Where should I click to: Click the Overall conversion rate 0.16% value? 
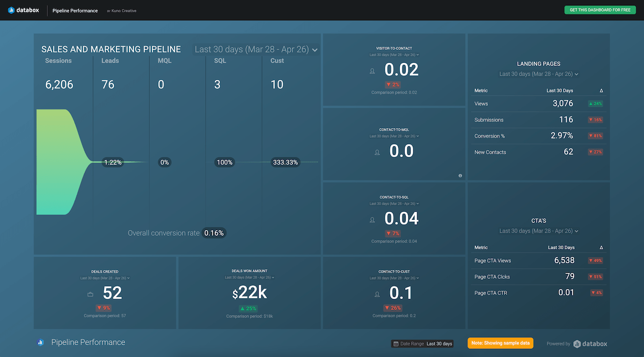click(214, 233)
